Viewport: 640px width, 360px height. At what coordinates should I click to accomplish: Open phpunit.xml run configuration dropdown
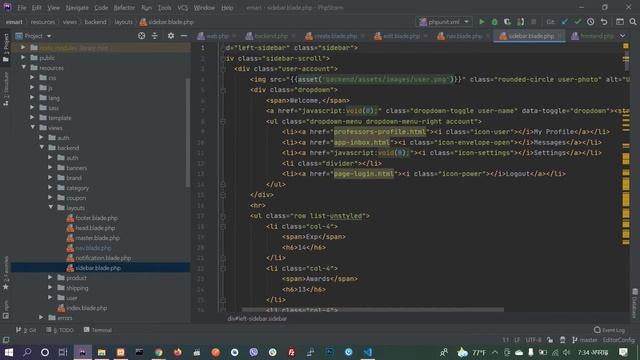coord(444,22)
